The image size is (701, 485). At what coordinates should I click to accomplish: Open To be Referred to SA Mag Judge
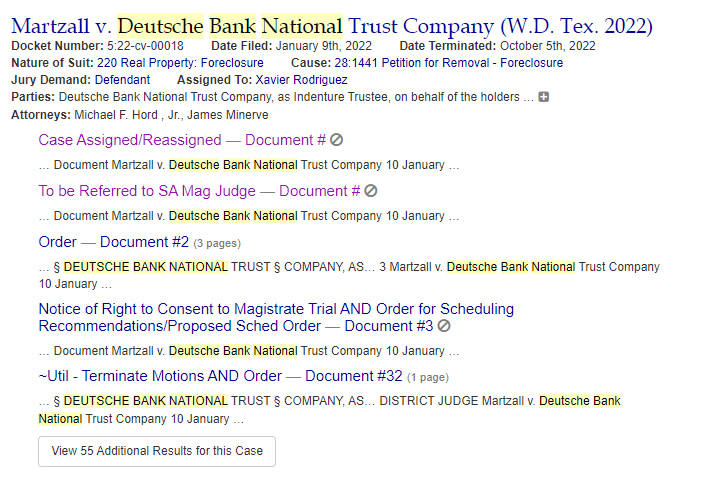[199, 191]
